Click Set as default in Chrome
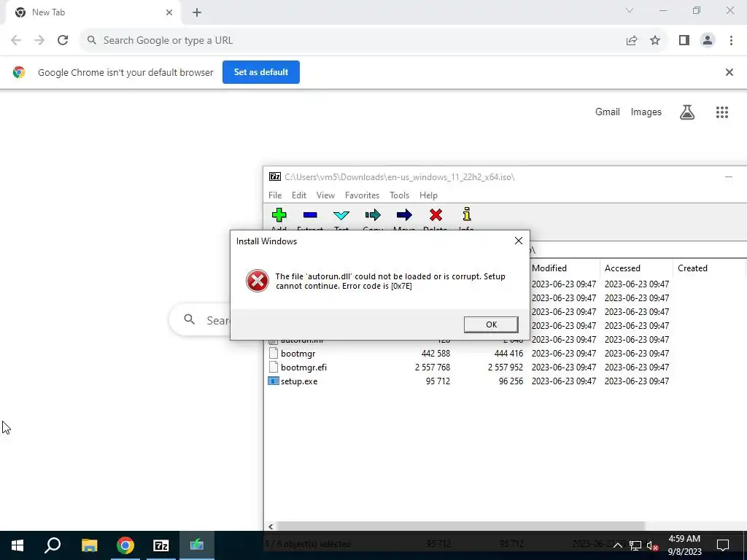The width and height of the screenshot is (747, 560). 261,72
